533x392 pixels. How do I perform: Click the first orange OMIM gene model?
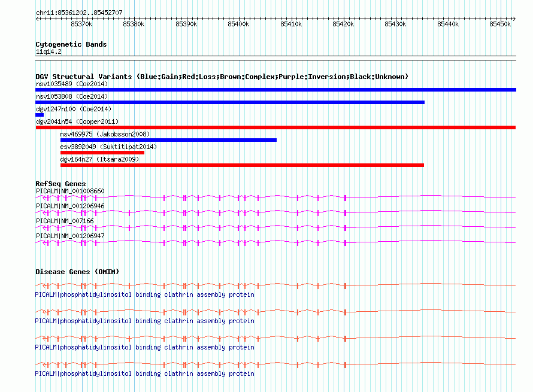pyautogui.click(x=275, y=285)
